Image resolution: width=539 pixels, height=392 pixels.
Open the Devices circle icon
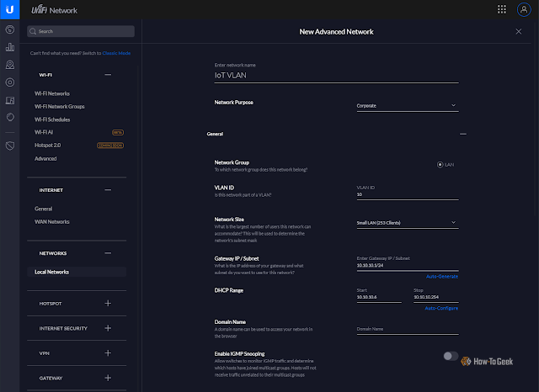[10, 82]
